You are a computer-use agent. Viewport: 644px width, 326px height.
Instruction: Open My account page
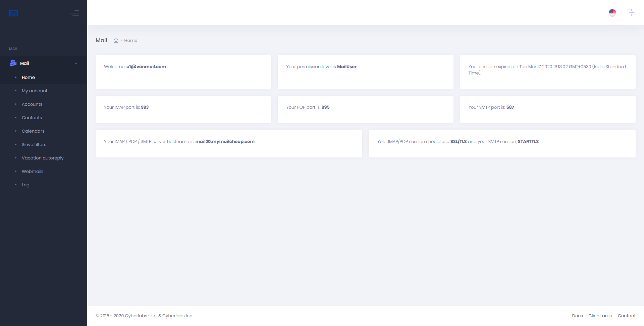[35, 91]
